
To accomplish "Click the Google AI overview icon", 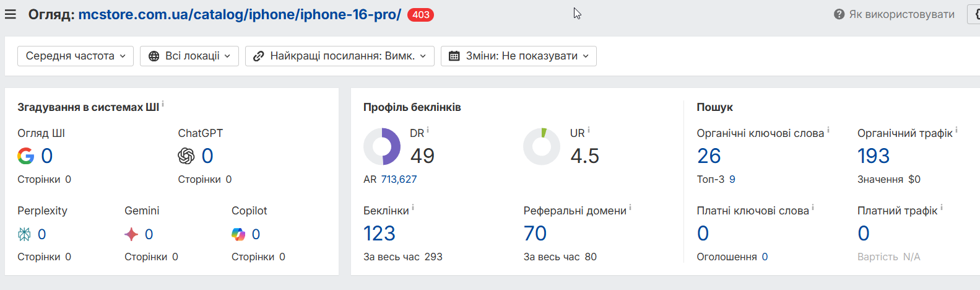I will 26,156.
